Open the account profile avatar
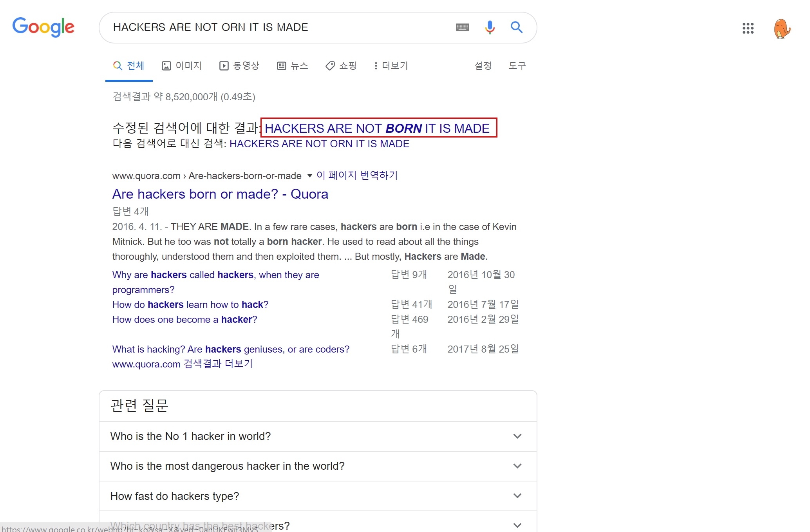 click(782, 28)
